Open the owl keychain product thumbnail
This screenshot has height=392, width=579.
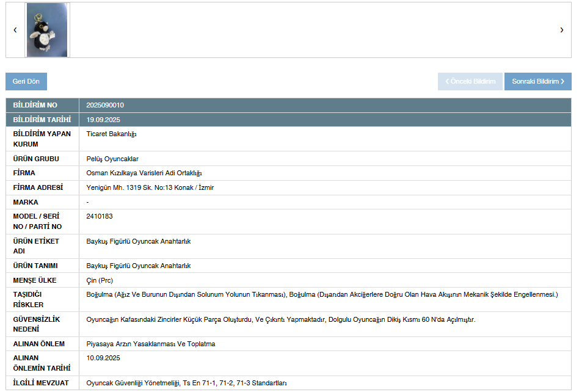47,30
